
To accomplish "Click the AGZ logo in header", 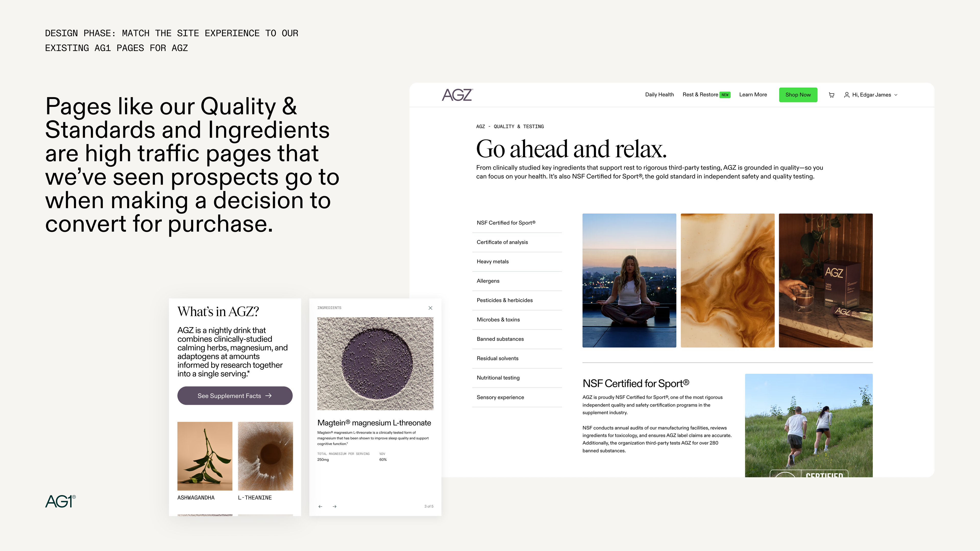I will (x=457, y=95).
